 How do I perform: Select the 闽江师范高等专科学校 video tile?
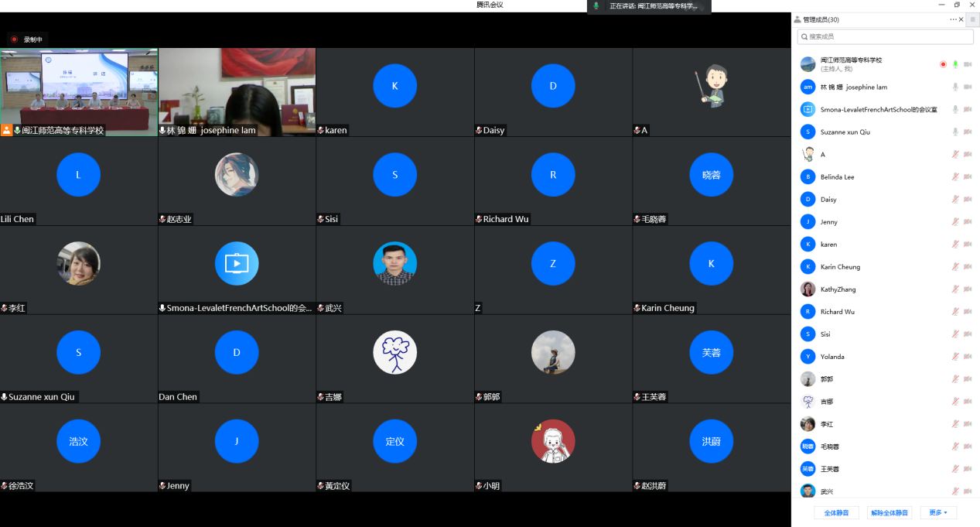click(79, 91)
